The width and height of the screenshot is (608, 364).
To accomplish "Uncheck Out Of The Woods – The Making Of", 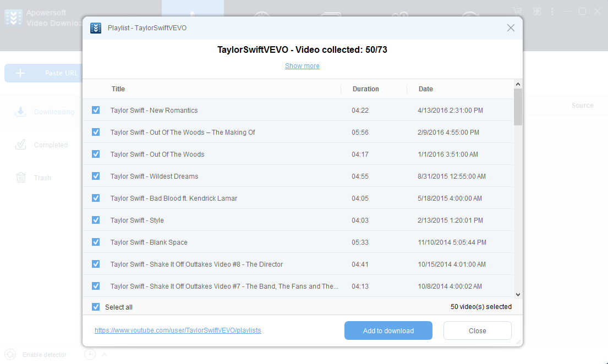I will coord(96,132).
